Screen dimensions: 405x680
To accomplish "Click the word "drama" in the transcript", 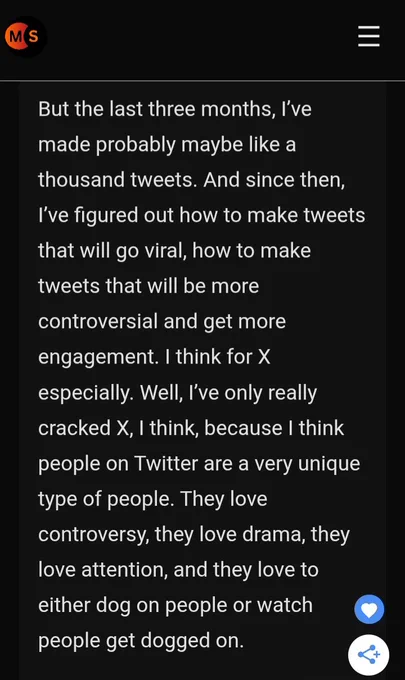I will (272, 534).
